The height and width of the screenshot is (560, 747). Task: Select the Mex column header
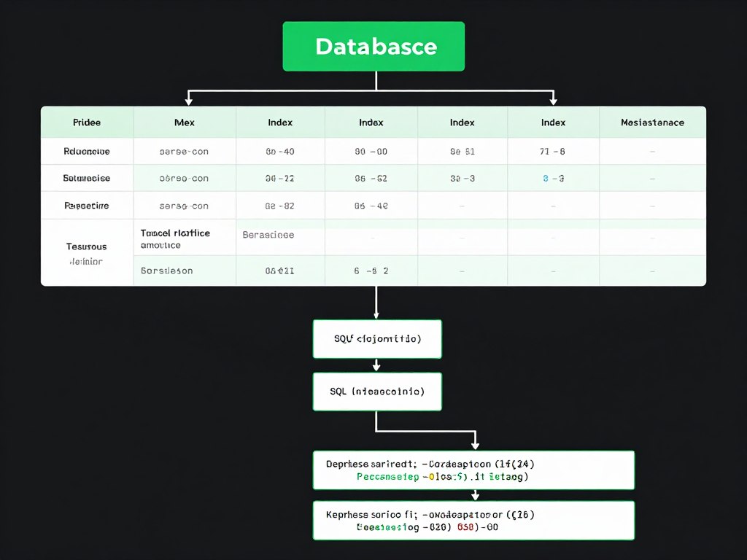[x=185, y=122]
